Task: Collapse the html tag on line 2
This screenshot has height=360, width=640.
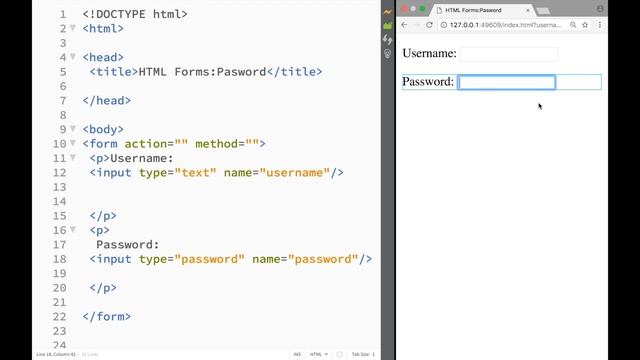Action: [73, 28]
